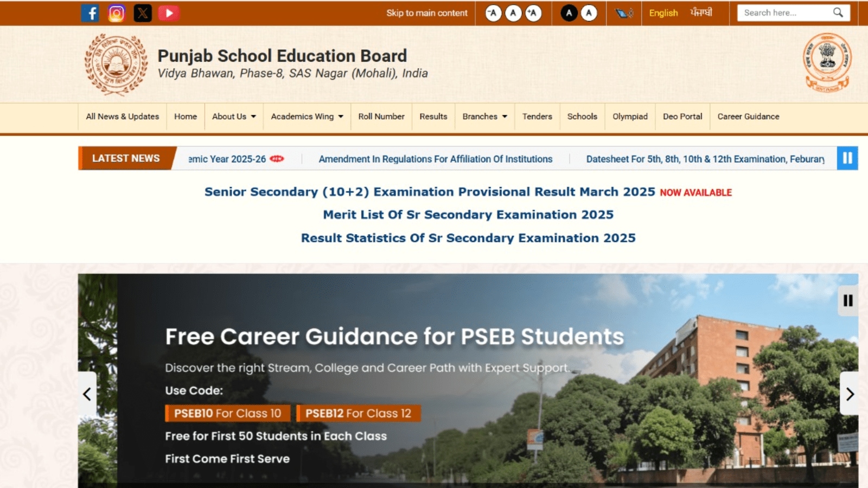Image resolution: width=868 pixels, height=488 pixels.
Task: Expand the About Us dropdown
Action: tap(234, 117)
